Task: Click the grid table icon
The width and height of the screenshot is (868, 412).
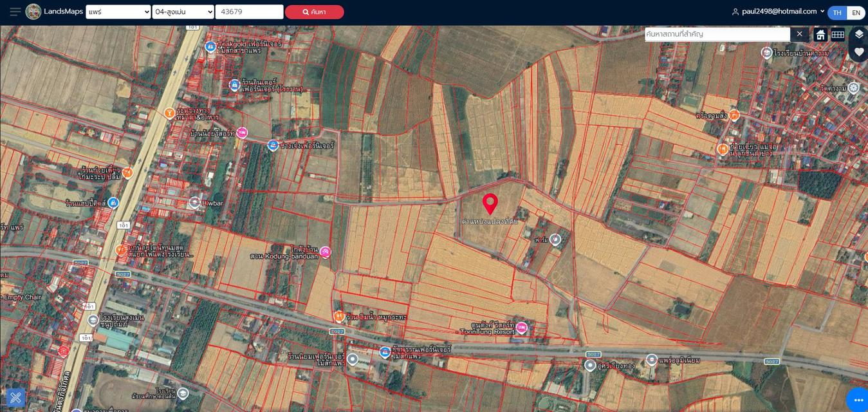Action: [x=838, y=35]
